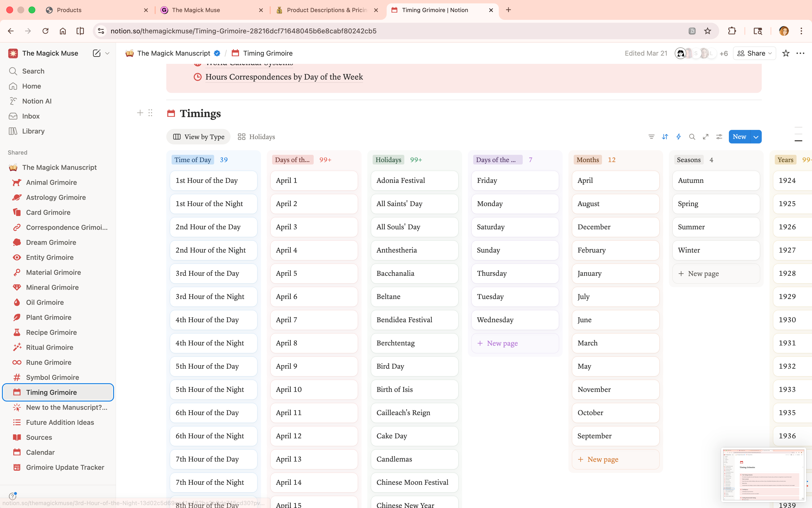The image size is (812, 508).
Task: Click the filter icon in Timings toolbar
Action: 651,137
